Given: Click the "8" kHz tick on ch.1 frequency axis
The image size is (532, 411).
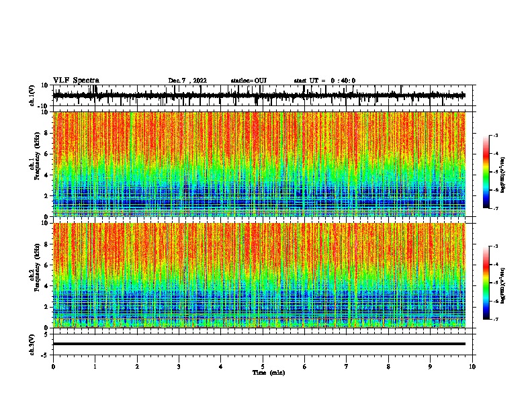Looking at the screenshot, I should [x=46, y=133].
